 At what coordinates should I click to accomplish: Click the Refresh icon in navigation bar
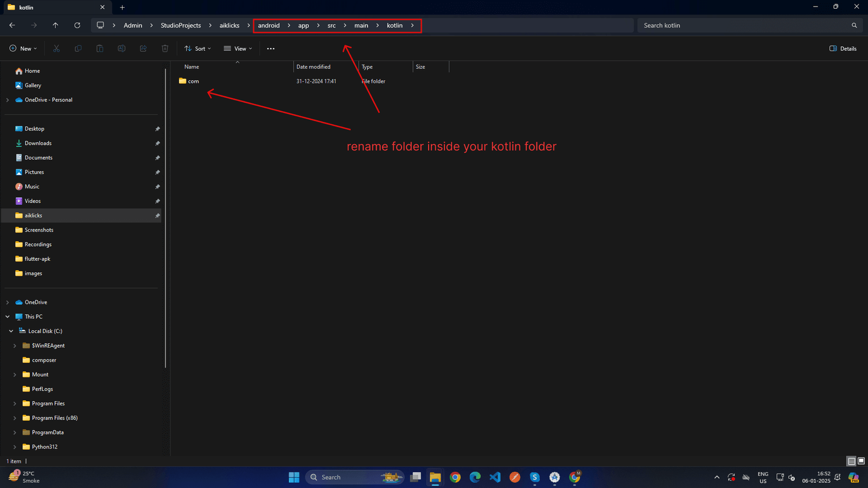(77, 25)
